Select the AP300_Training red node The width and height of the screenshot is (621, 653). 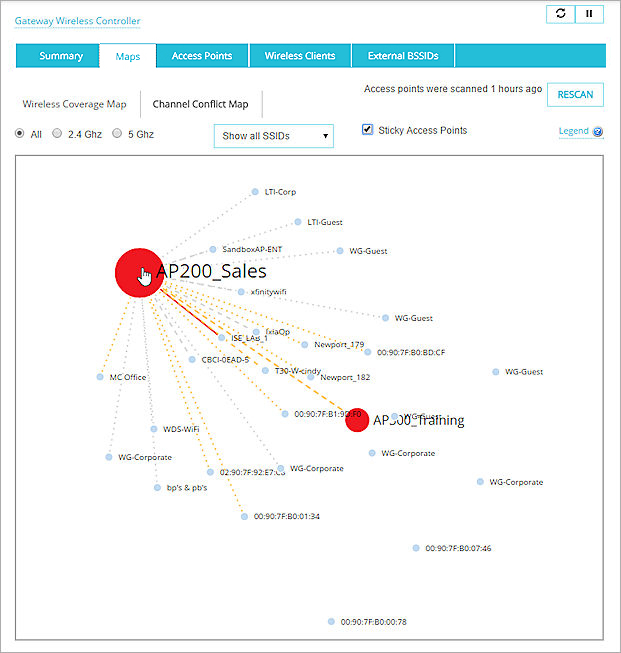point(357,420)
